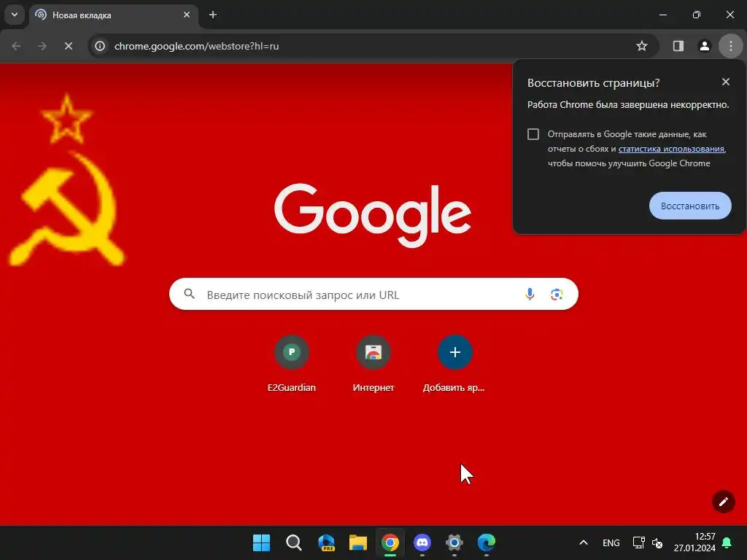
Task: Open Discord from taskbar
Action: pos(422,542)
